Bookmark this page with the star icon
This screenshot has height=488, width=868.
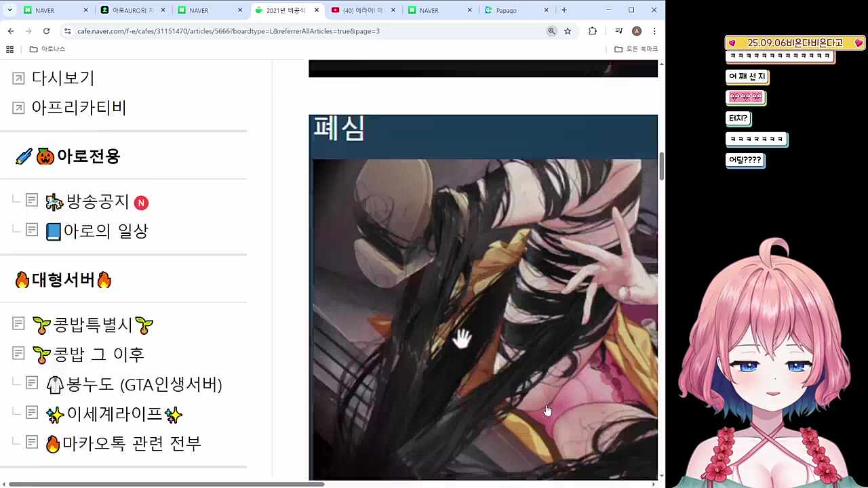click(x=568, y=31)
